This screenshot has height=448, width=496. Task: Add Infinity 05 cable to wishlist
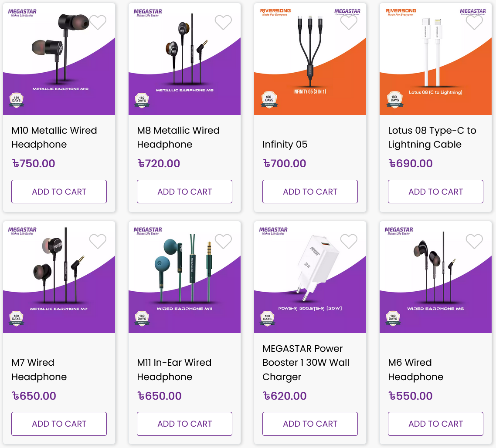[349, 23]
